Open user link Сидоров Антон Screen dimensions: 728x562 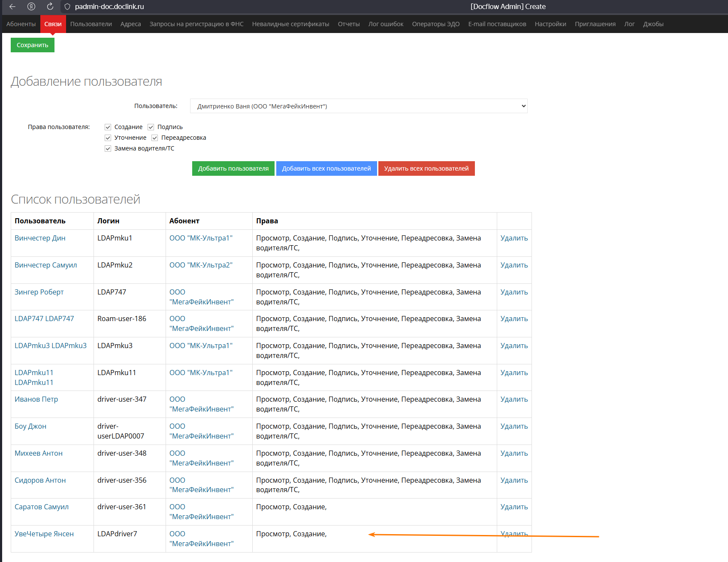pyautogui.click(x=40, y=481)
